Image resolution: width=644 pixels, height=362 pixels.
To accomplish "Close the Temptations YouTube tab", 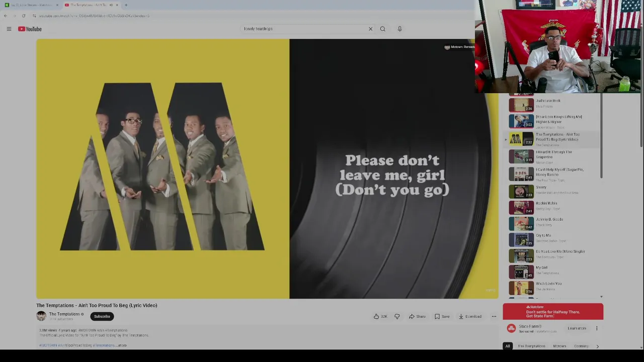I will [x=117, y=5].
